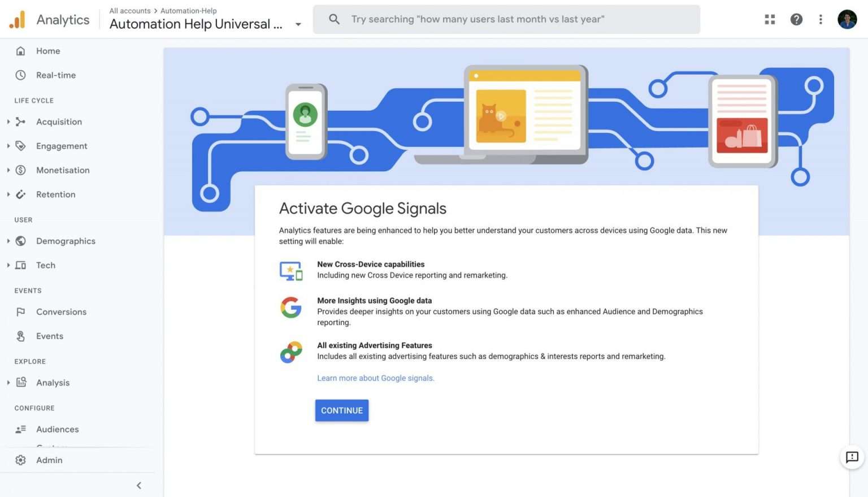This screenshot has width=868, height=497.
Task: Click the Admin gear icon
Action: (20, 460)
